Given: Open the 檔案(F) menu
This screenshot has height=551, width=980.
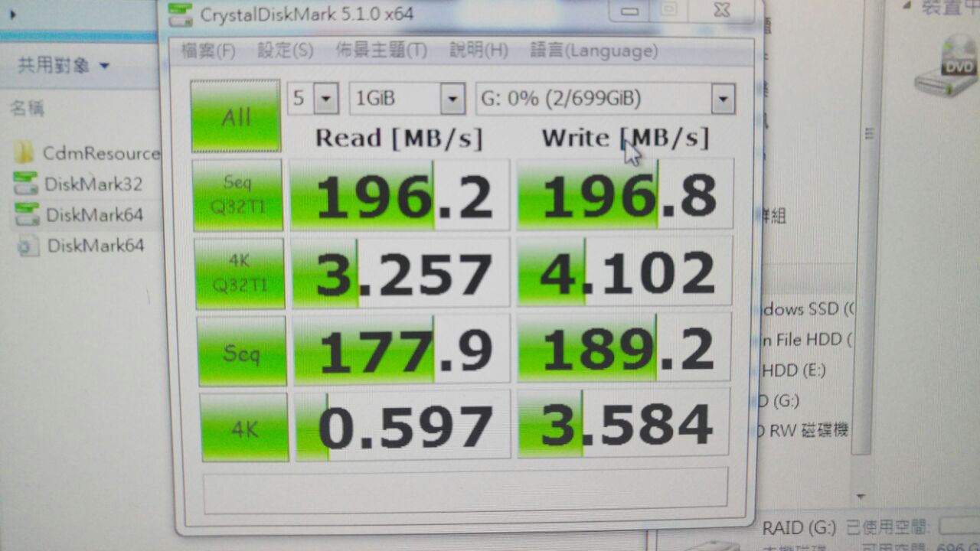Looking at the screenshot, I should [x=208, y=51].
